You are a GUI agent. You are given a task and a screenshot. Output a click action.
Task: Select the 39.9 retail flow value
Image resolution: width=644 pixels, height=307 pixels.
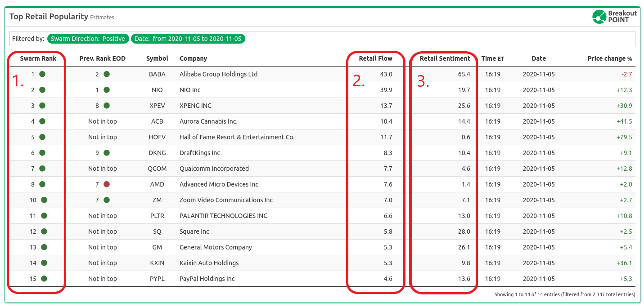(x=386, y=90)
